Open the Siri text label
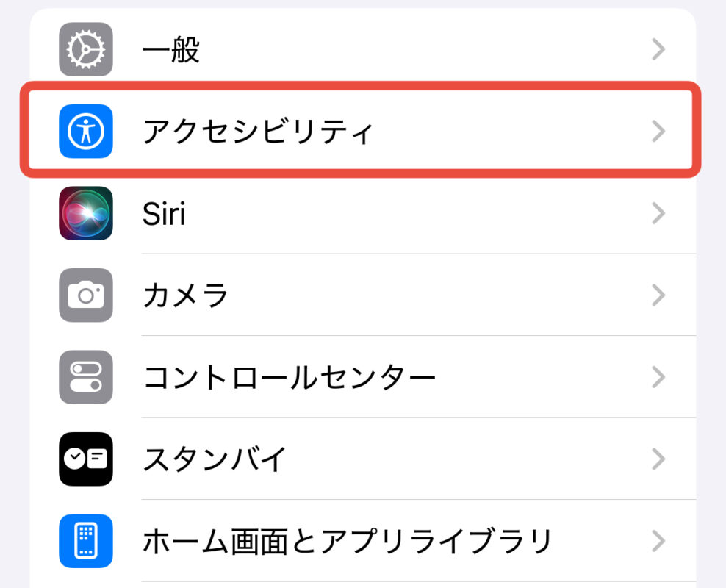Screen dimensions: 726x588 pos(163,213)
